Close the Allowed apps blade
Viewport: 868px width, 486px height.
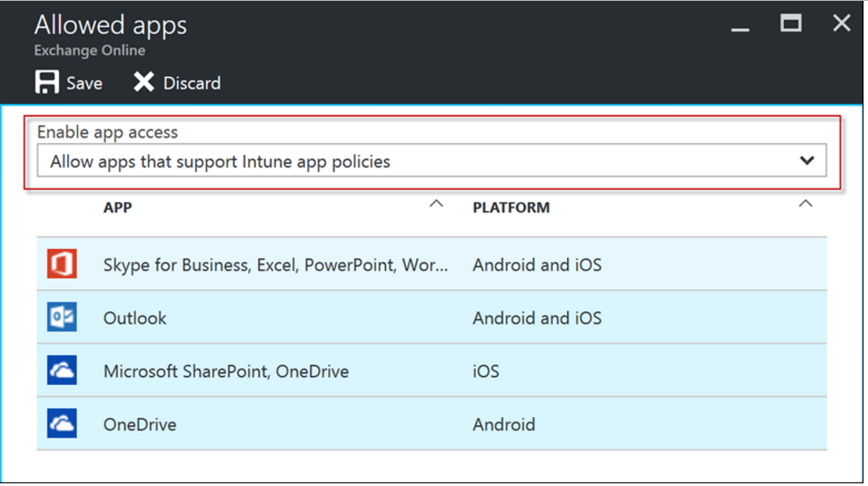pyautogui.click(x=841, y=23)
